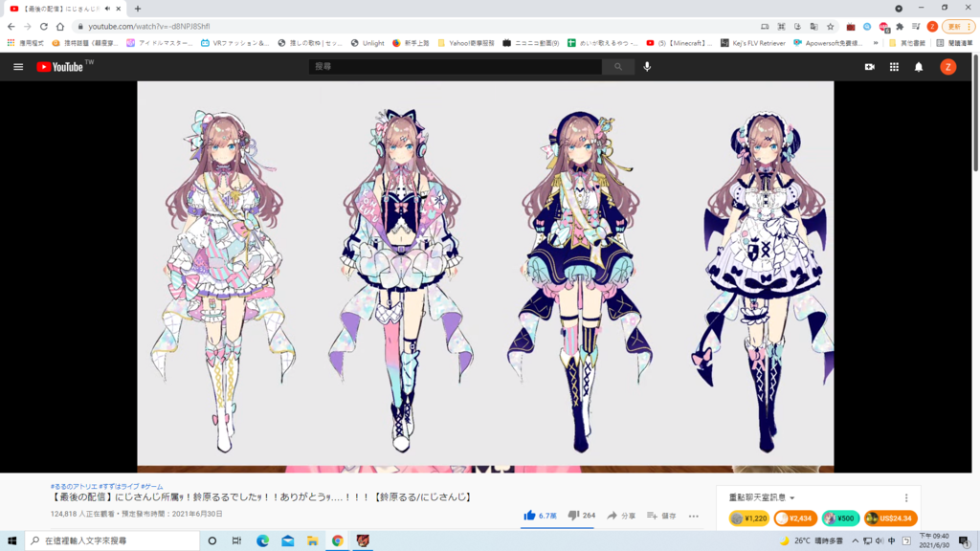Click the #すずはライブ hashtag link
This screenshot has width=980, height=551.
click(119, 486)
